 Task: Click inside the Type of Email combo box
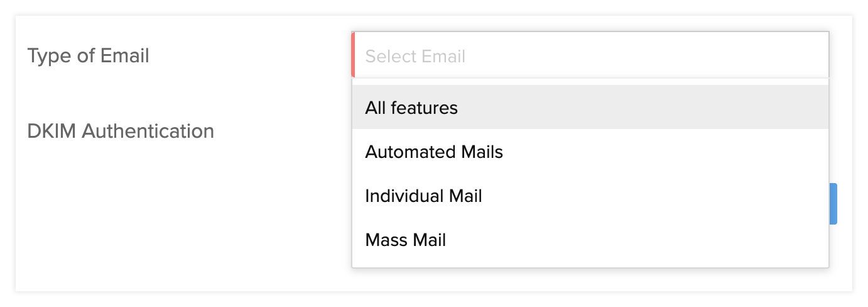pos(590,55)
